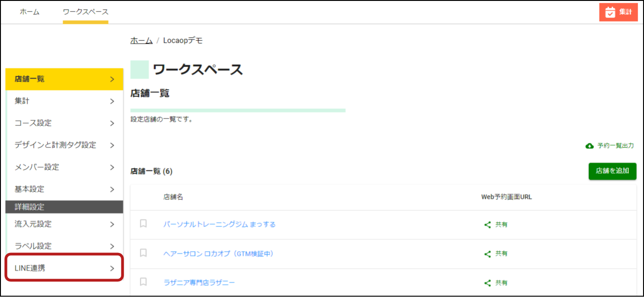Click the ホーム breadcrumb link
The height and width of the screenshot is (297, 644).
point(141,40)
